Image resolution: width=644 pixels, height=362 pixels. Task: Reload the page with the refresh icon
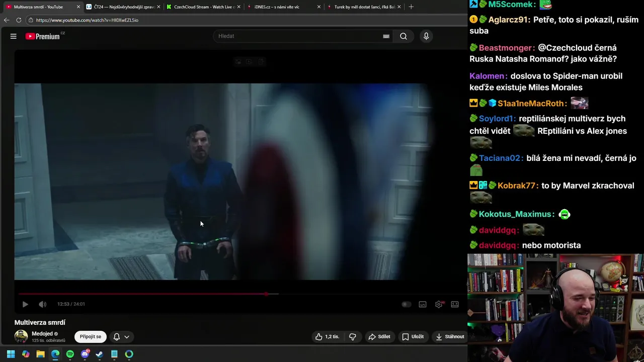pyautogui.click(x=19, y=20)
